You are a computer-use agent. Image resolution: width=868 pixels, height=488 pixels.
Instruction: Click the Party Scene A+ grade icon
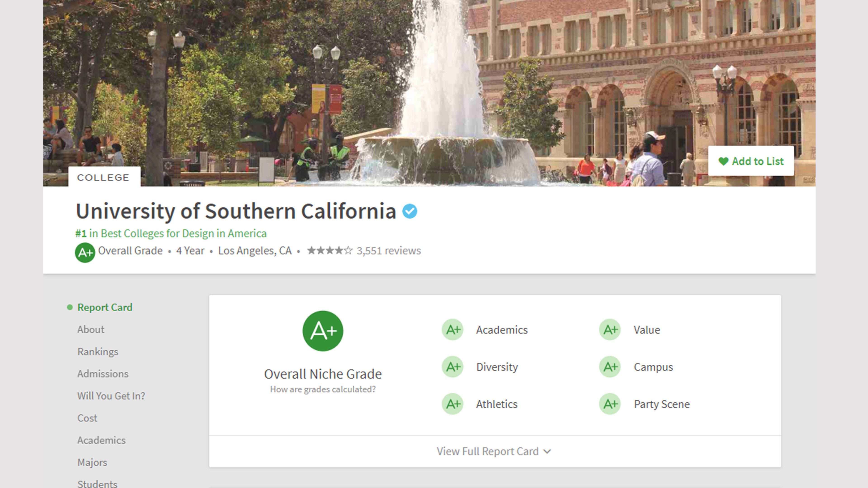610,404
